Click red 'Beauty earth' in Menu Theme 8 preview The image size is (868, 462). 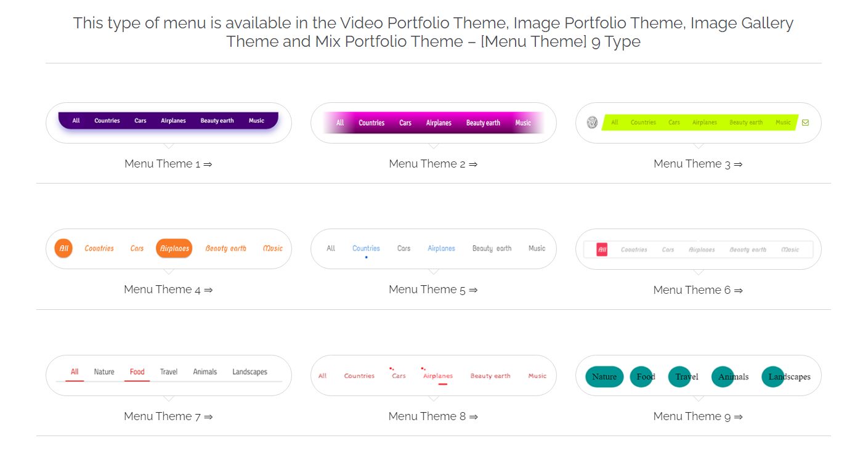(490, 376)
